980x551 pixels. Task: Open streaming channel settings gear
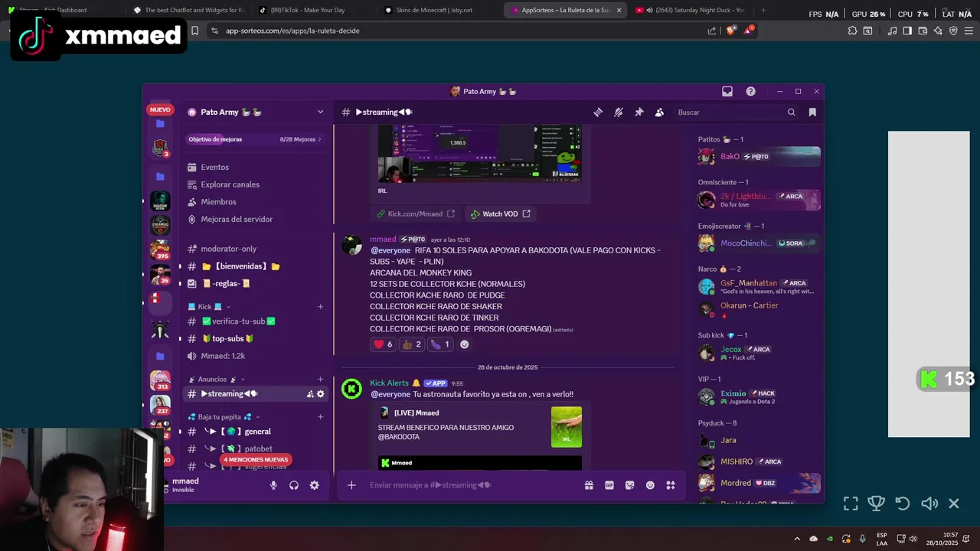pos(321,394)
